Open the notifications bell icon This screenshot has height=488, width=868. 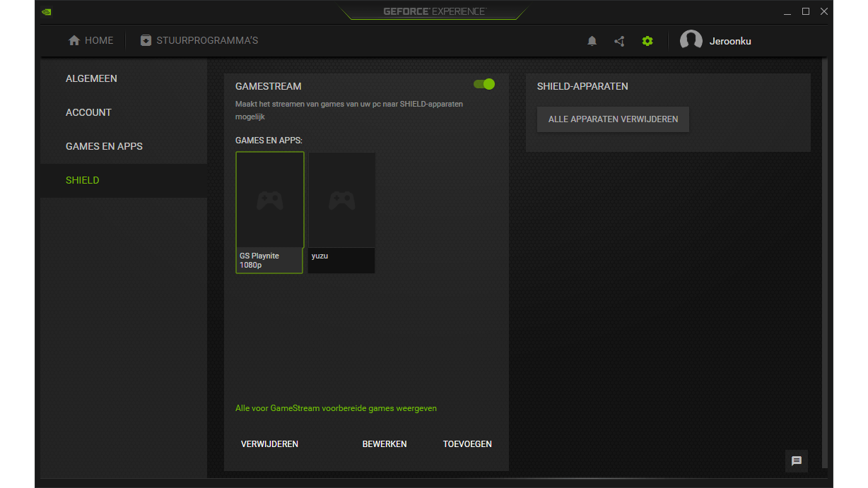click(x=592, y=41)
